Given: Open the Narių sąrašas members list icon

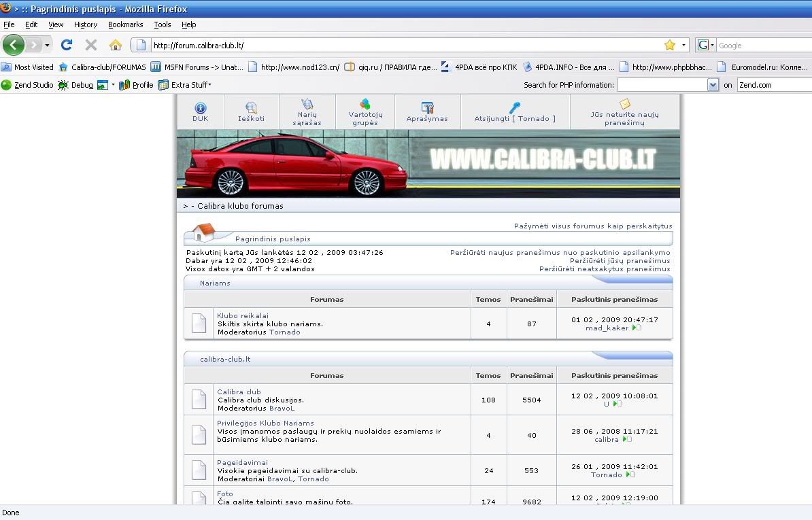Looking at the screenshot, I should 307,104.
